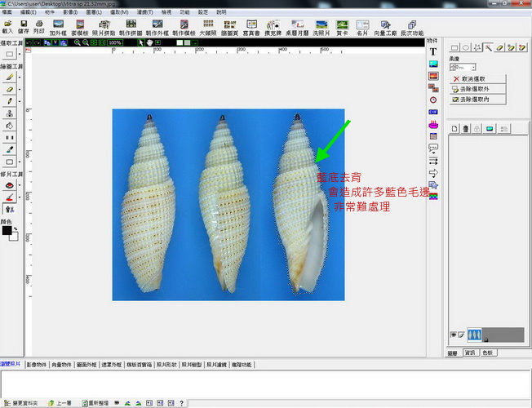Screen dimensions: 532x408
Task: Click the 去除選取外 button
Action: click(479, 88)
